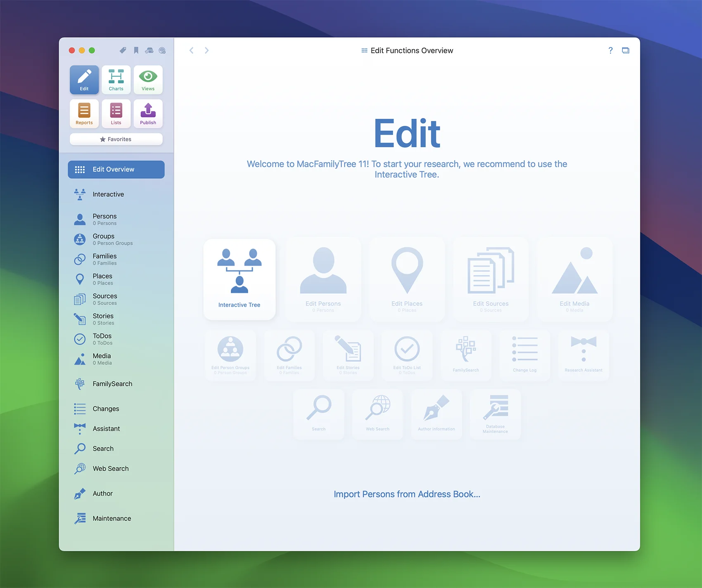Open Media in the sidebar
Image resolution: width=702 pixels, height=588 pixels.
pos(116,359)
